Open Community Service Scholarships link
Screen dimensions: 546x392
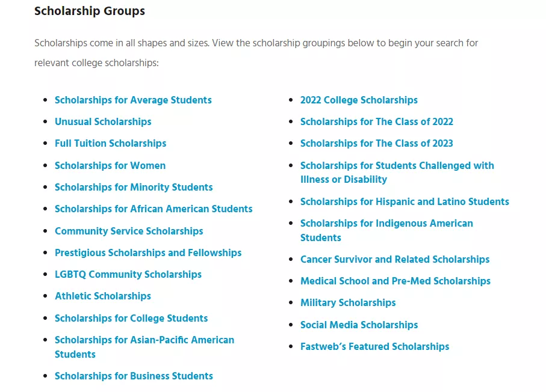[129, 231]
